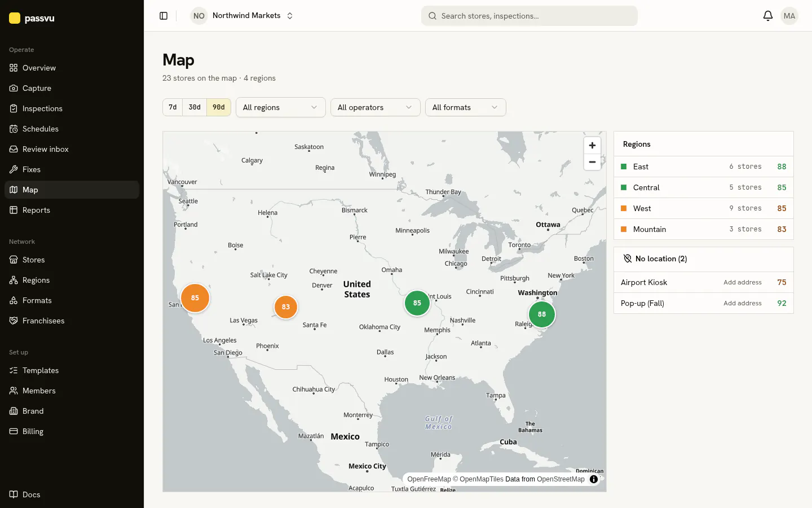This screenshot has width=812, height=508.
Task: Open Review inbox in sidebar
Action: pyautogui.click(x=72, y=149)
